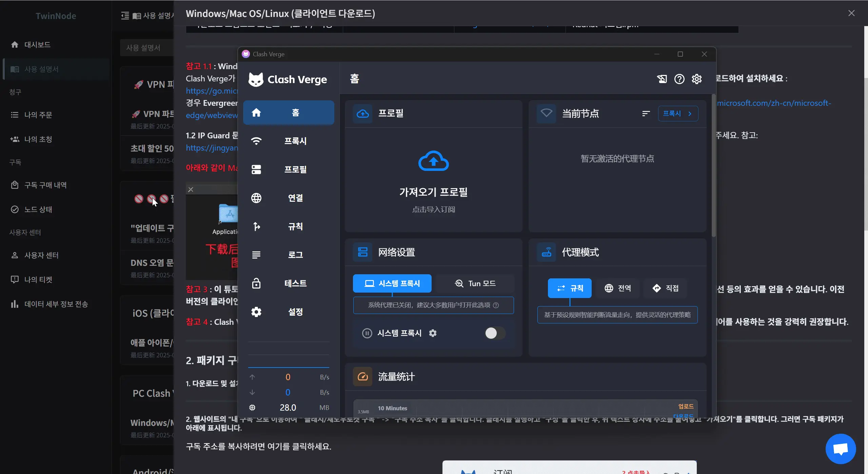Select 직접 proxy mode
This screenshot has height=474, width=868.
click(665, 288)
